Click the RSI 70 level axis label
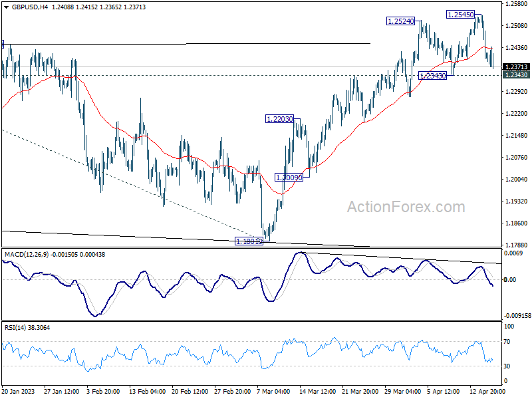532x399 pixels. 507,342
